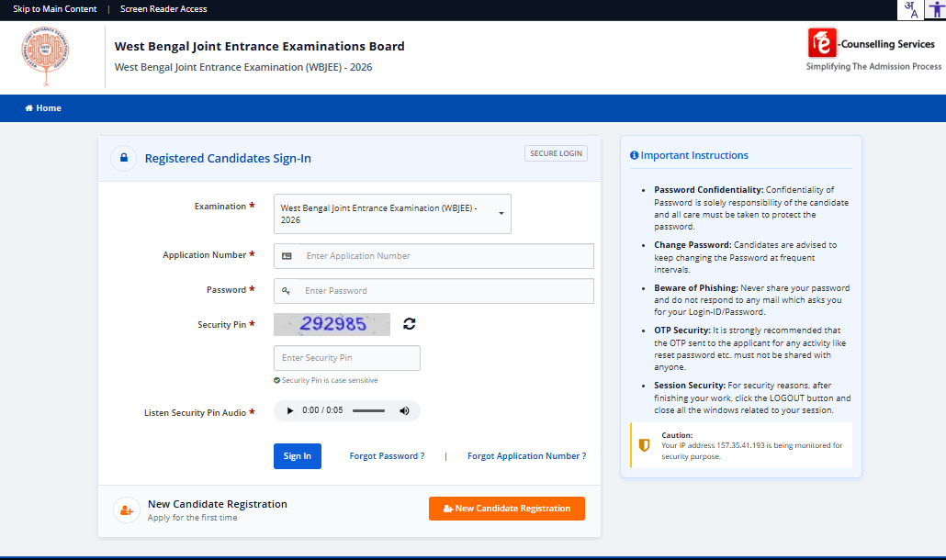Click the Enter Application Number field
This screenshot has width=946, height=560.
click(434, 256)
